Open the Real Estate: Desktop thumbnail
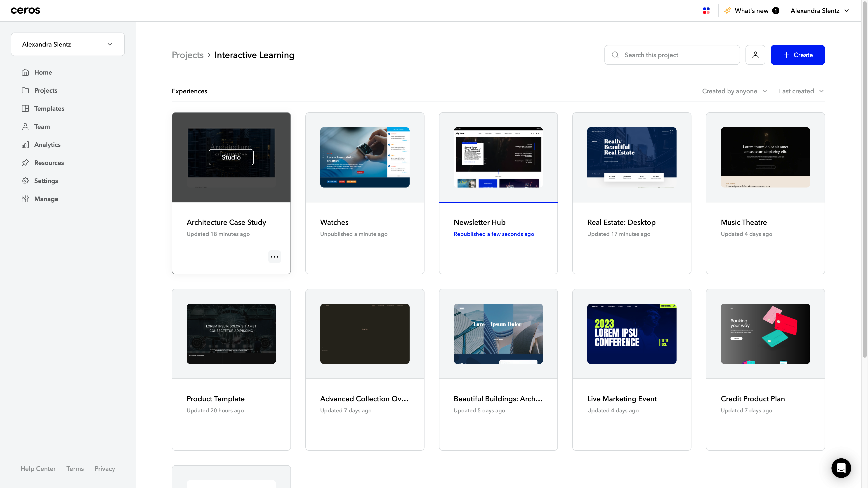 (632, 157)
